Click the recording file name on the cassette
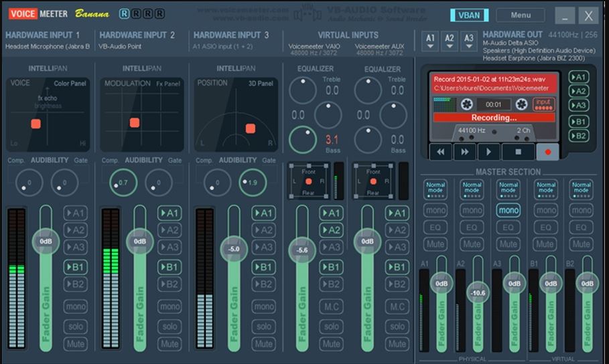609x364 pixels. 489,79
